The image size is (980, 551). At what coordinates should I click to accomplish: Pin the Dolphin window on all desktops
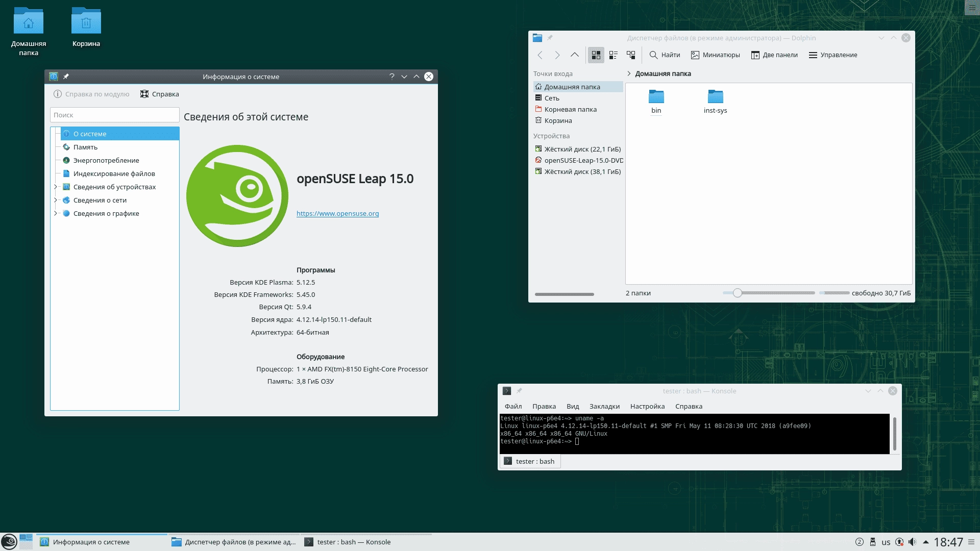pyautogui.click(x=550, y=38)
